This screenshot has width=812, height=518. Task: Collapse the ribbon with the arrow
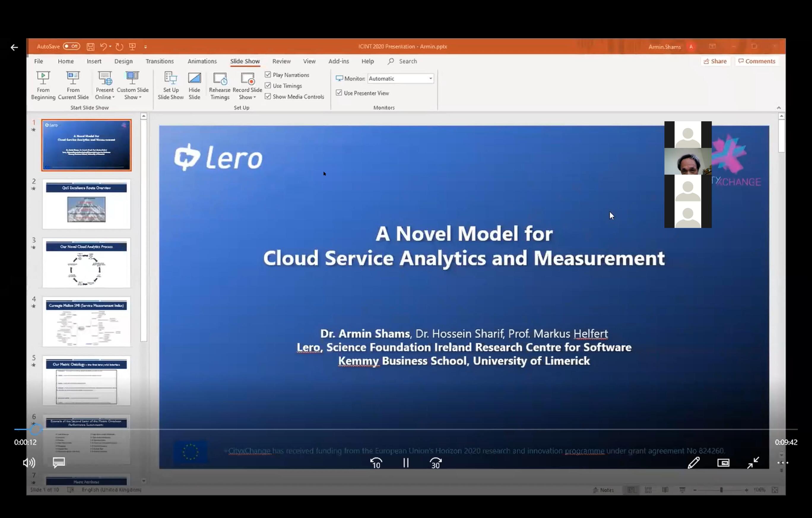coord(779,108)
